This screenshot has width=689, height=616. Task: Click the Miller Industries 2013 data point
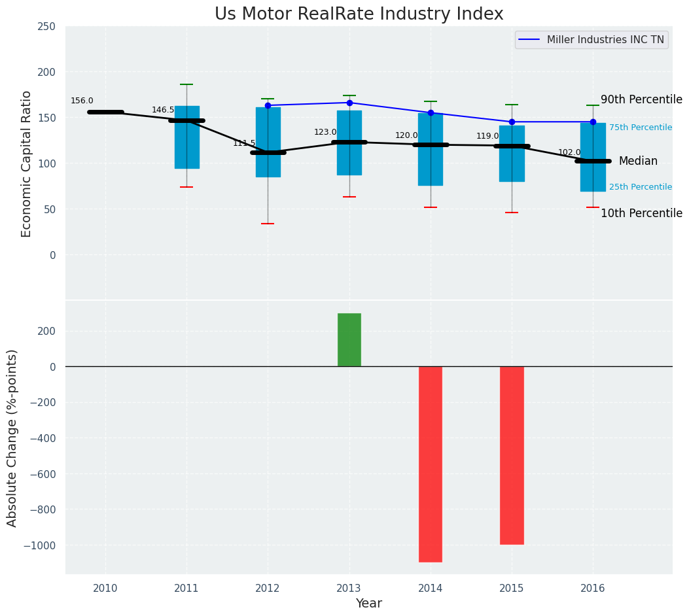coord(349,103)
